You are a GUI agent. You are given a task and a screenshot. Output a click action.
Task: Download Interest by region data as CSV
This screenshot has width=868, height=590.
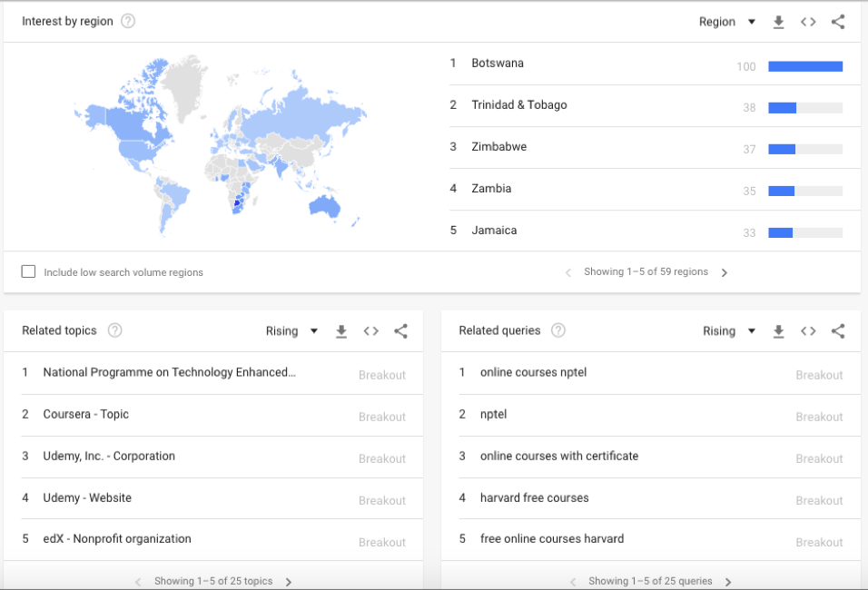[x=778, y=22]
